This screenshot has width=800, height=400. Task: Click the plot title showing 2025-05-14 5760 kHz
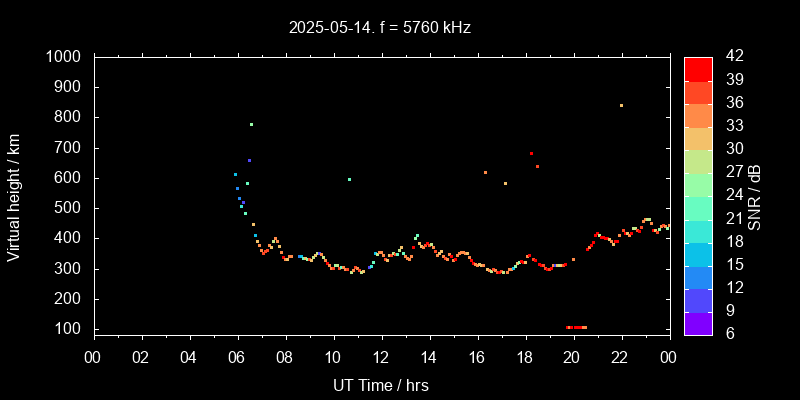[x=380, y=28]
